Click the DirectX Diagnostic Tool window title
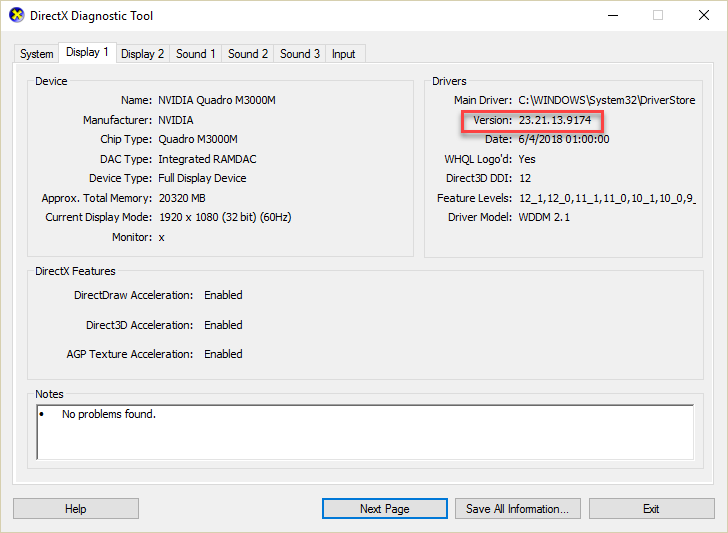728x533 pixels. (x=91, y=16)
